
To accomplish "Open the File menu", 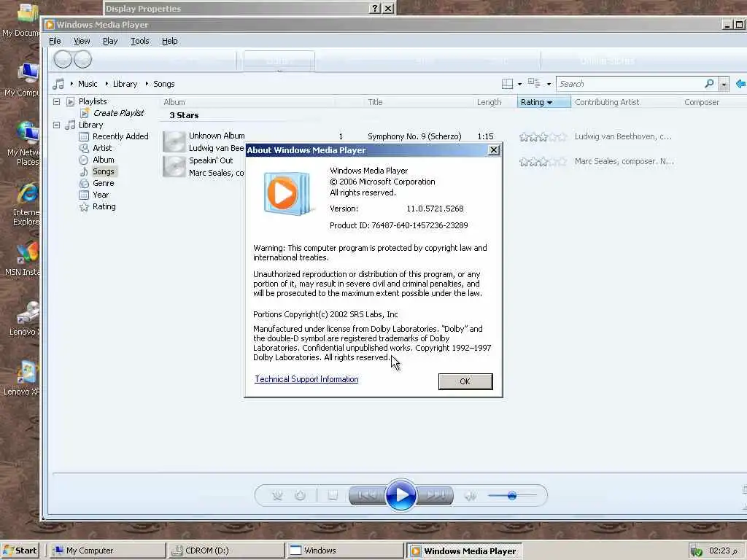I will pyautogui.click(x=55, y=41).
